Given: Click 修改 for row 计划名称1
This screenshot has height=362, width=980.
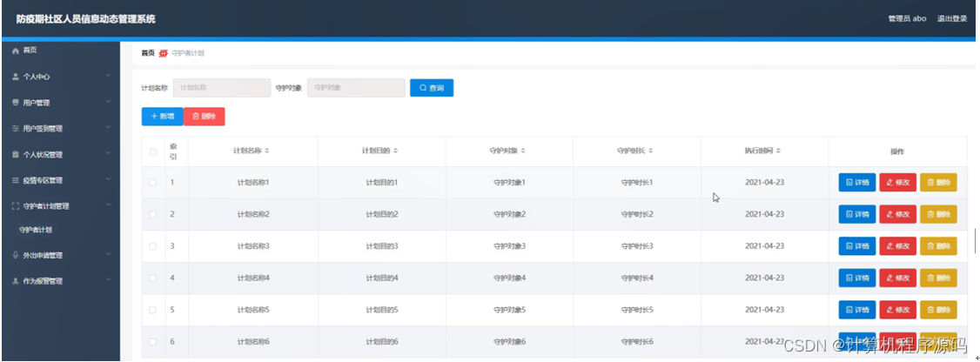Looking at the screenshot, I should (897, 183).
